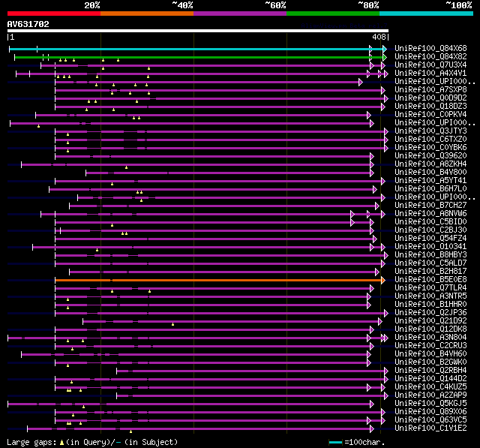Open the UniRef100_Q84X68 hit label
The image size is (480, 448).
(x=430, y=48)
